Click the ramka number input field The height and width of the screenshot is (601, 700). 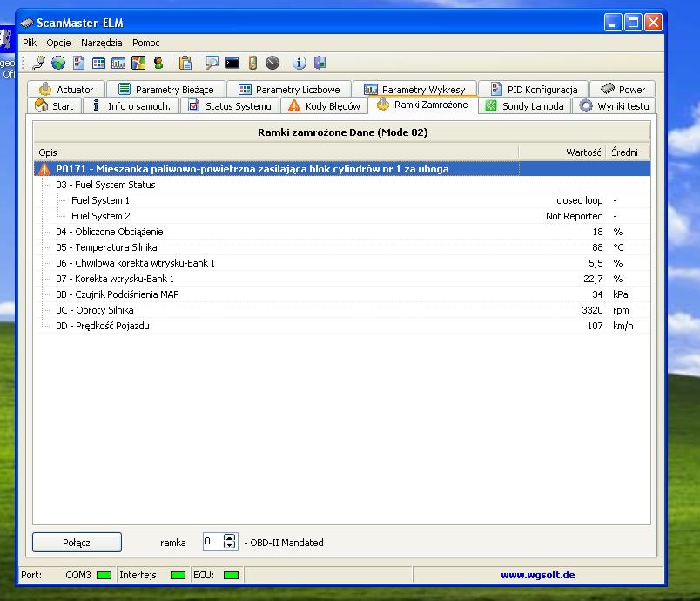(x=212, y=542)
